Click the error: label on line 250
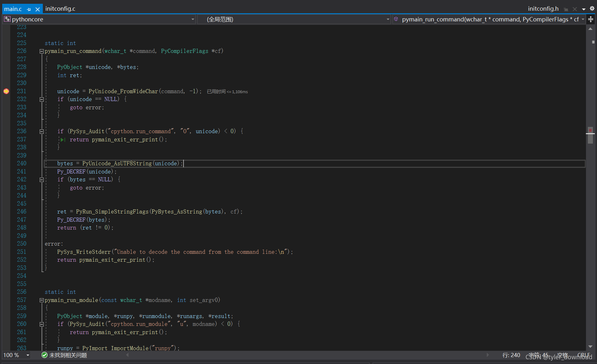597x364 pixels. pyautogui.click(x=54, y=244)
